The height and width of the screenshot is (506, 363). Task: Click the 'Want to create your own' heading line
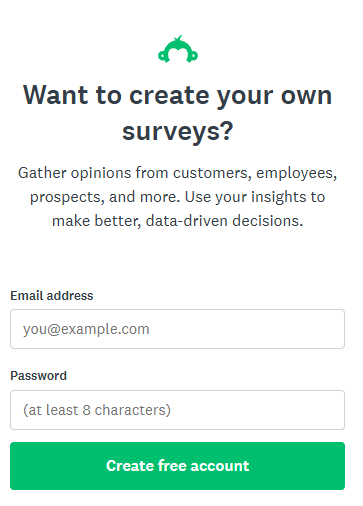178,96
